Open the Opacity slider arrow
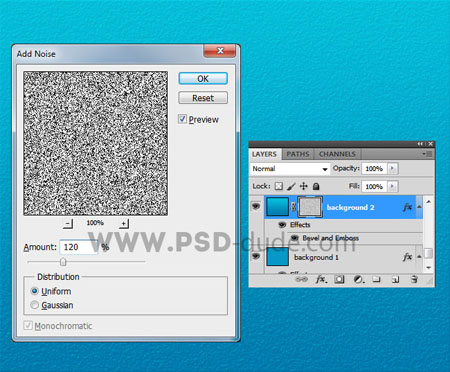The width and height of the screenshot is (450, 372). coord(393,168)
